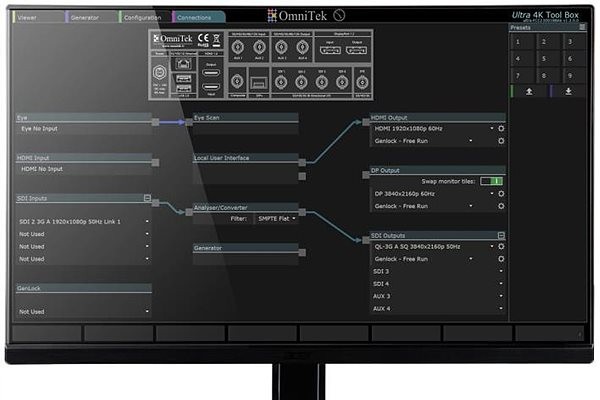Image resolution: width=600 pixels, height=400 pixels.
Task: Select the Analyser/Converter output connector node
Action: point(302,212)
